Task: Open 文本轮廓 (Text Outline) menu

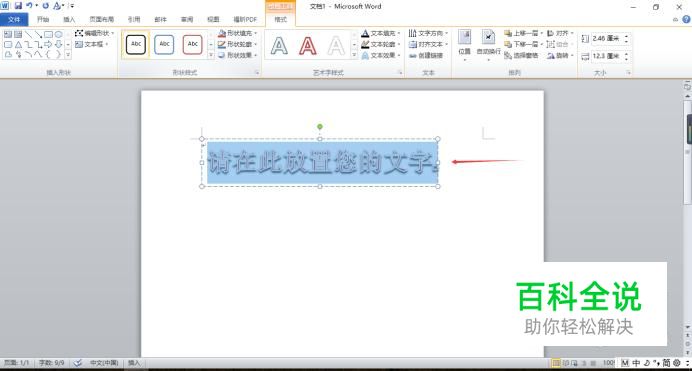Action: click(380, 44)
